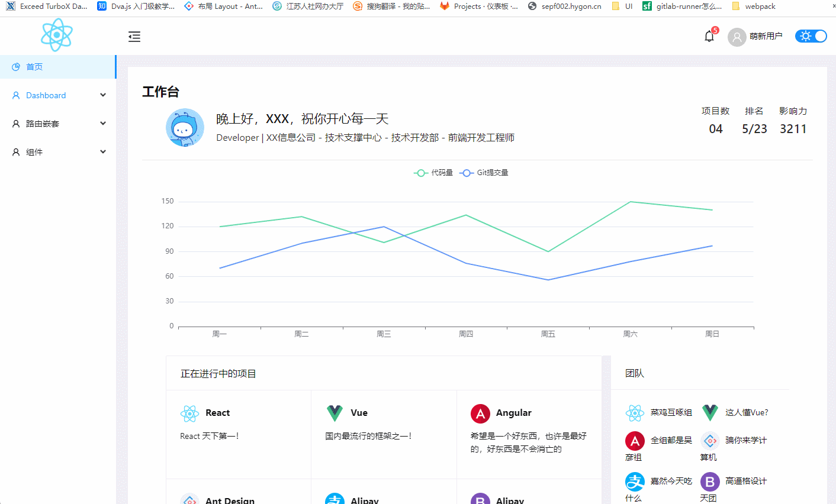836x504 pixels.
Task: Click the greeting text 晚上好，XXX，祝你开心每一天
Action: pyautogui.click(x=303, y=119)
